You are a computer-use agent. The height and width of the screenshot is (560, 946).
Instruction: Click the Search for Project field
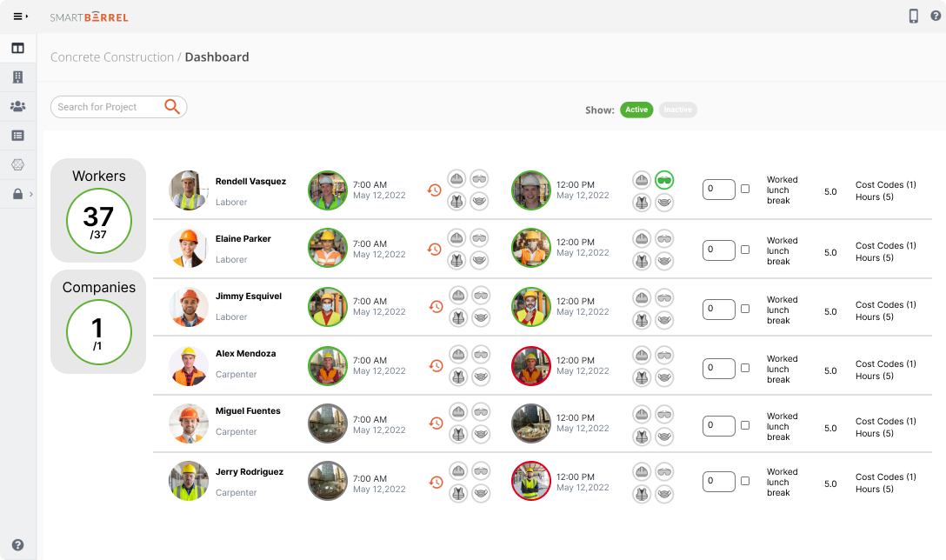[106, 107]
